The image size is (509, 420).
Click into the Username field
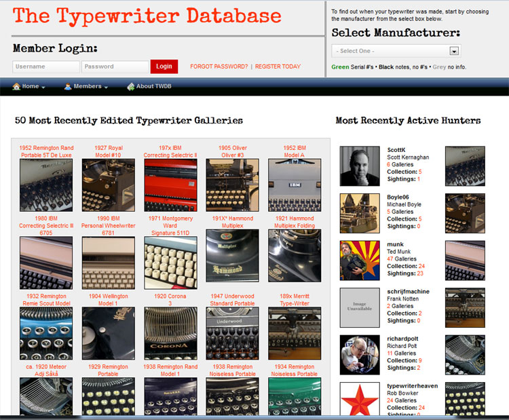coord(46,66)
